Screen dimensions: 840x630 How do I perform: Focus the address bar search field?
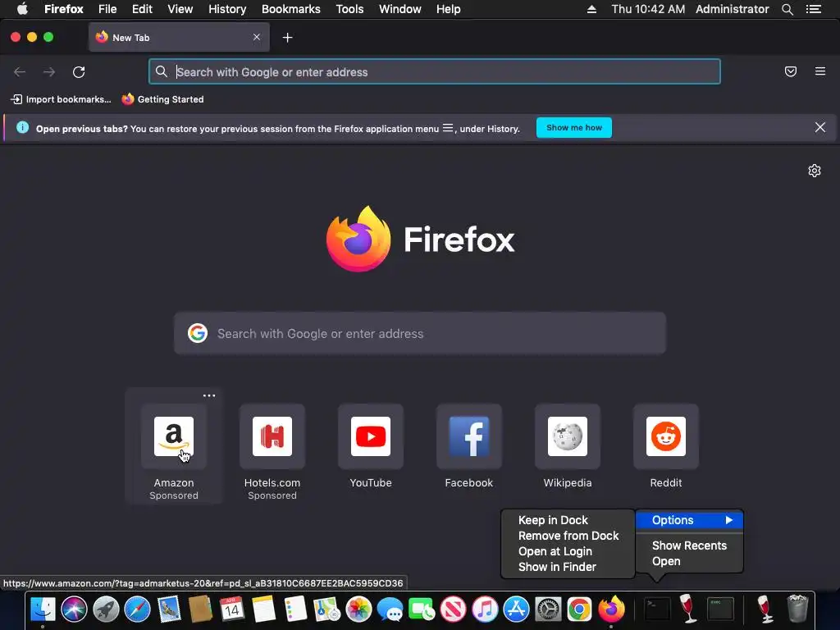click(x=435, y=72)
